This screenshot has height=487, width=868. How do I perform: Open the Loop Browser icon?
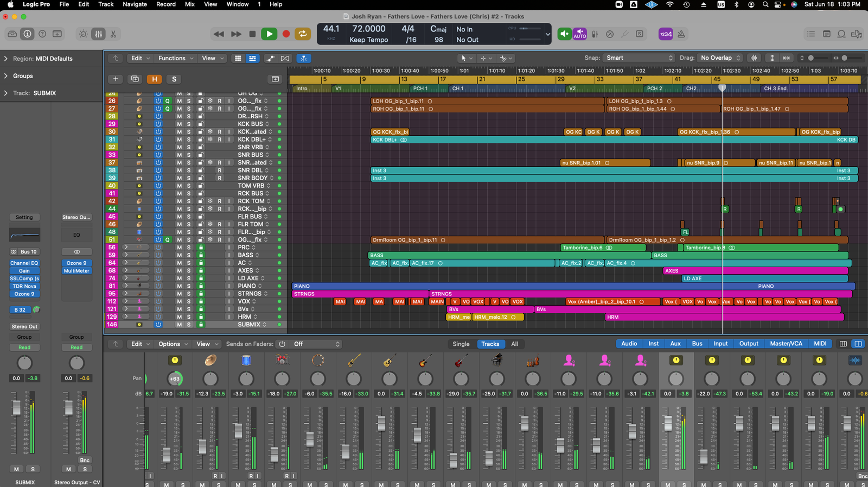point(841,34)
